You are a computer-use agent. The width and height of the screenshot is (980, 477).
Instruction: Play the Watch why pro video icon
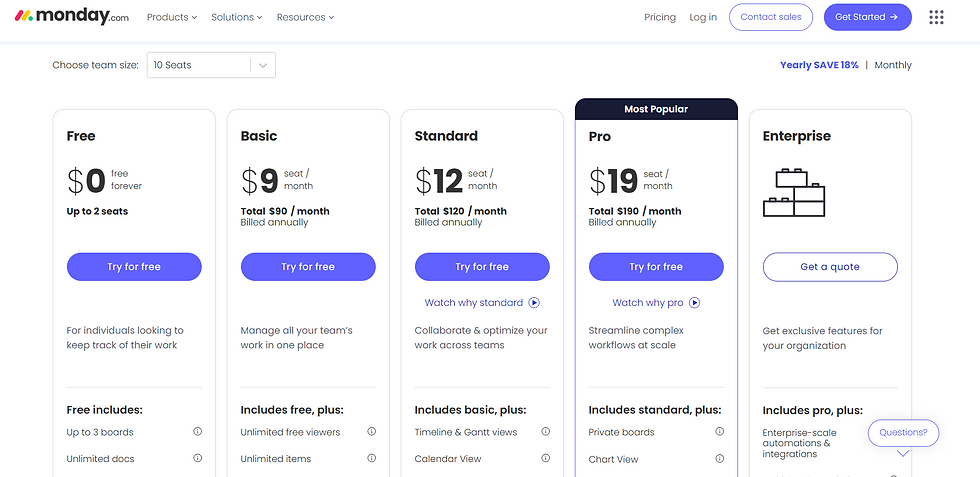click(x=694, y=303)
